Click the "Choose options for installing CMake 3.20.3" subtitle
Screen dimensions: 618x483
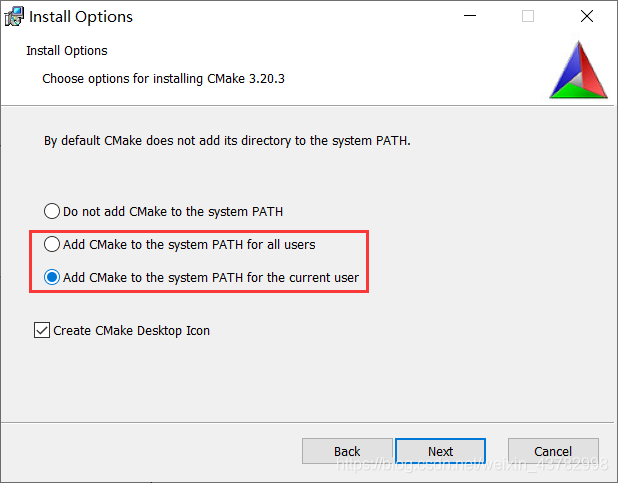click(165, 78)
